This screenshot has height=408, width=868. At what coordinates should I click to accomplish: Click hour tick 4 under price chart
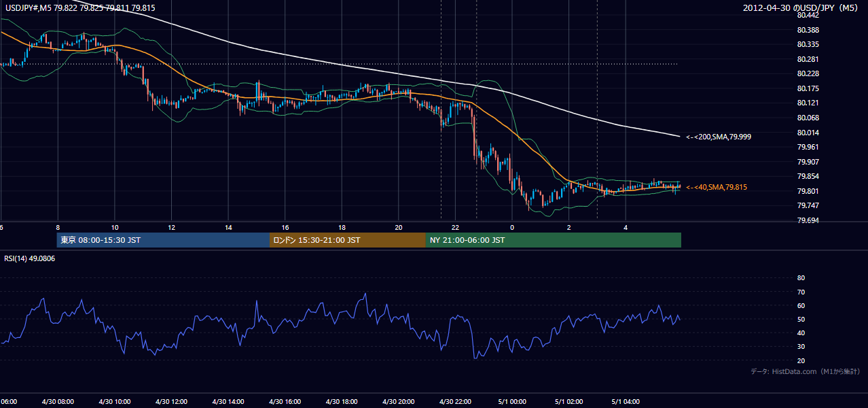626,228
